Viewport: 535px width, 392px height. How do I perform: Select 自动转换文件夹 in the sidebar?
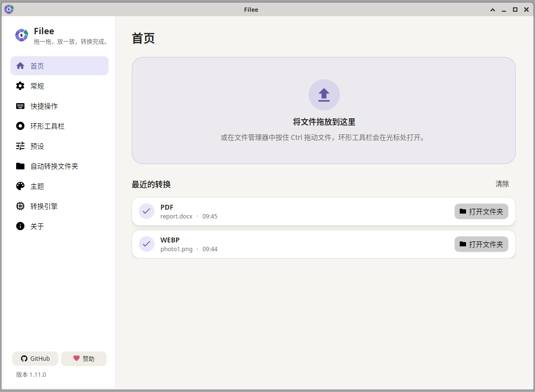coord(59,166)
